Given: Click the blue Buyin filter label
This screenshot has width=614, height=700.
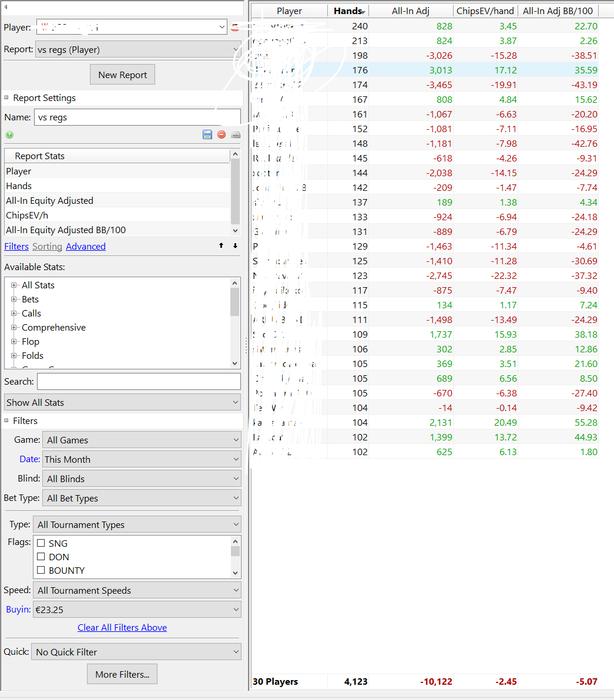Looking at the screenshot, I should [18, 609].
